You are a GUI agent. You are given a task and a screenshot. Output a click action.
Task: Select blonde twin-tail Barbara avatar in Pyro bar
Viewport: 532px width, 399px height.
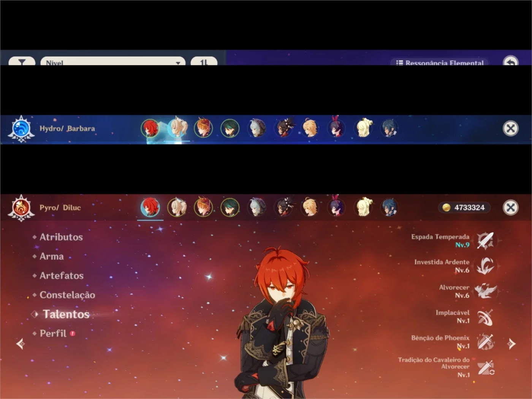click(177, 207)
